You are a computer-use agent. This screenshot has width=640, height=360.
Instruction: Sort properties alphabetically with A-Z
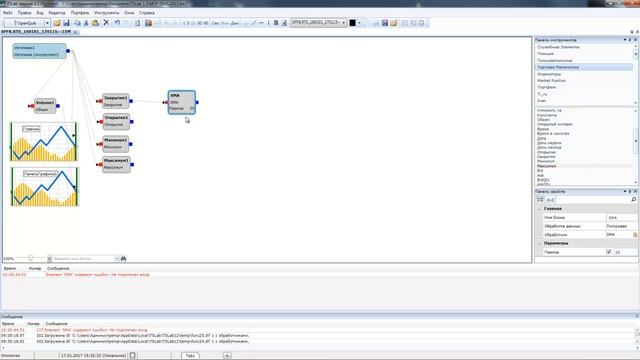(x=550, y=200)
